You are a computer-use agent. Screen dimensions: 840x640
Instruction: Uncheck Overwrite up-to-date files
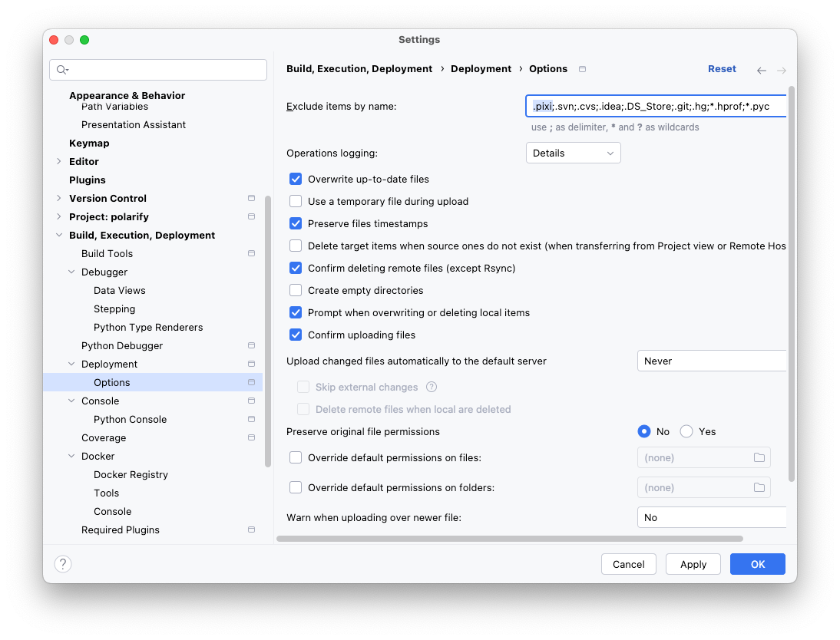[295, 179]
